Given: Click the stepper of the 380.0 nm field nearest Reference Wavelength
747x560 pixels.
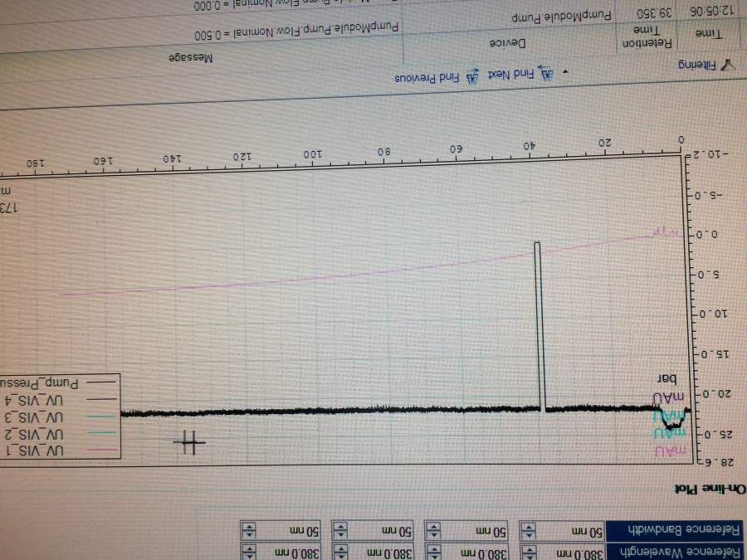Looking at the screenshot, I should pos(529,553).
